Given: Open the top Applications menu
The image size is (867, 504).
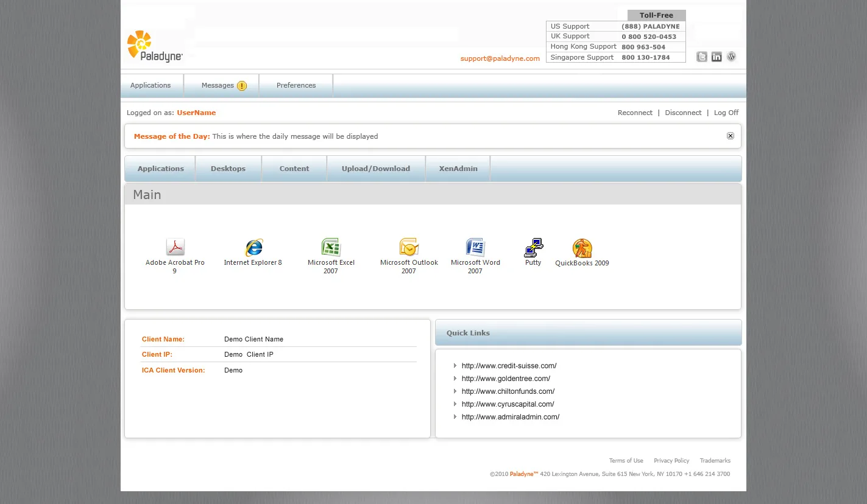Looking at the screenshot, I should pos(150,85).
